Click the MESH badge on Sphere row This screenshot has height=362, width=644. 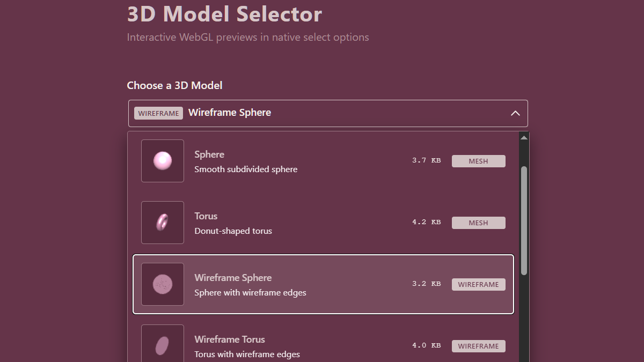click(479, 161)
